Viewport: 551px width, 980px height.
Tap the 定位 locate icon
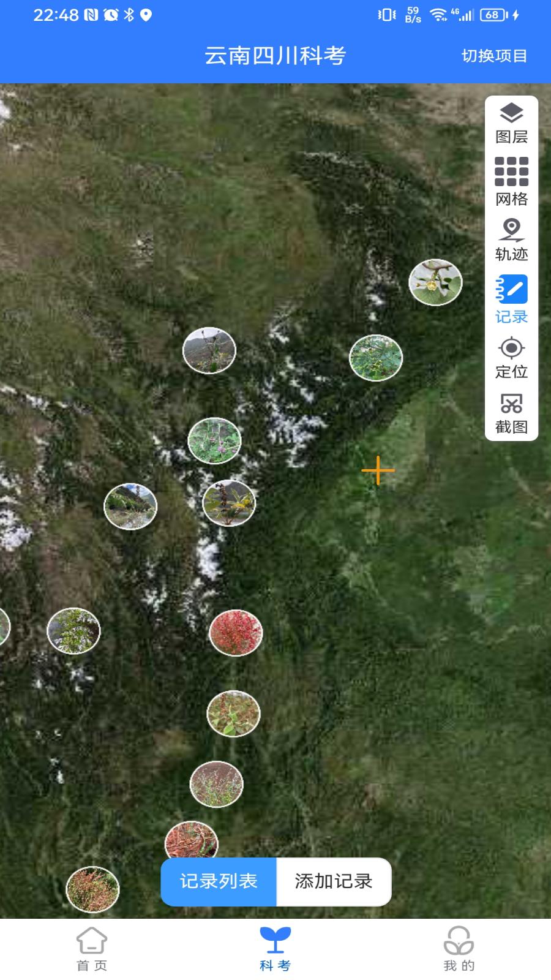pos(511,358)
